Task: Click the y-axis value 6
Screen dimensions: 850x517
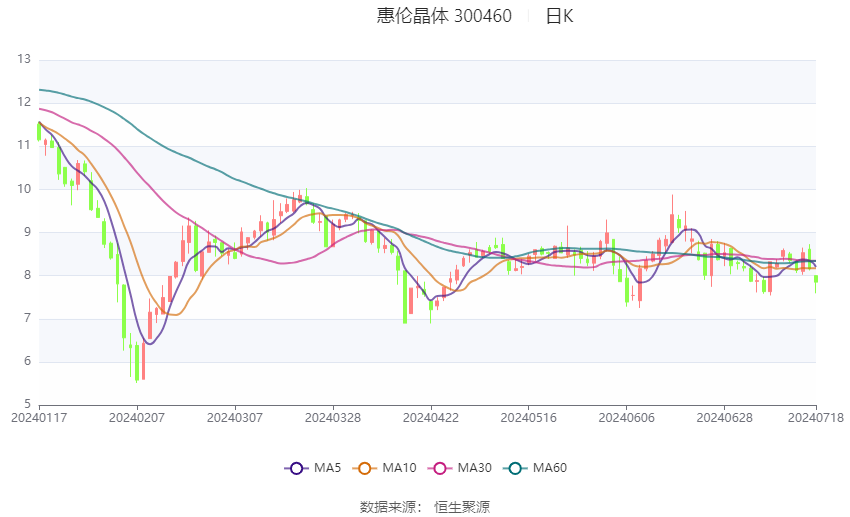Action: pyautogui.click(x=27, y=361)
